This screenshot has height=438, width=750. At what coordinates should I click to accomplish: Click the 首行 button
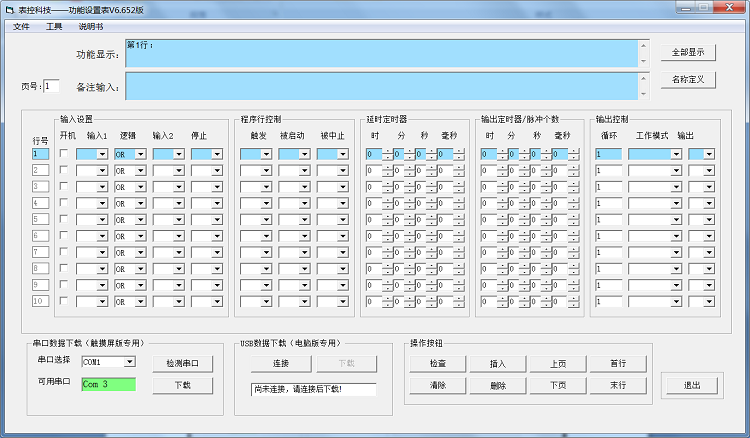pos(618,363)
